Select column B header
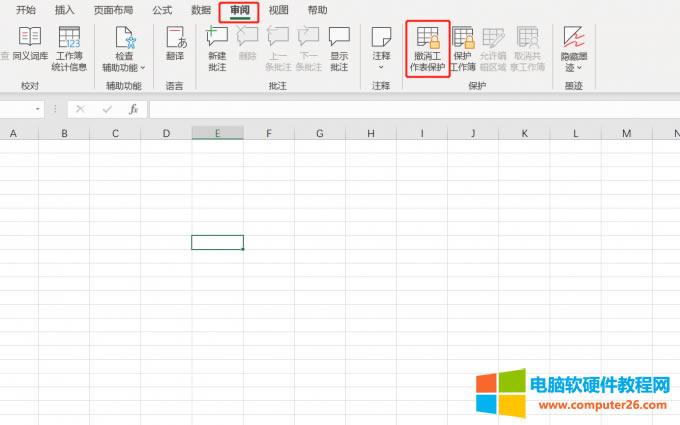Screen dimensions: 680x425 tap(64, 133)
